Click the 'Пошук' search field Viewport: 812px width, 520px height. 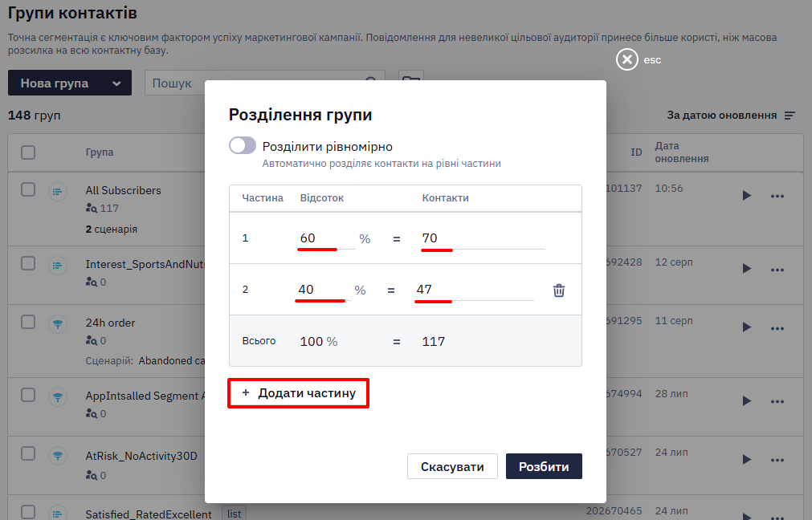(264, 83)
